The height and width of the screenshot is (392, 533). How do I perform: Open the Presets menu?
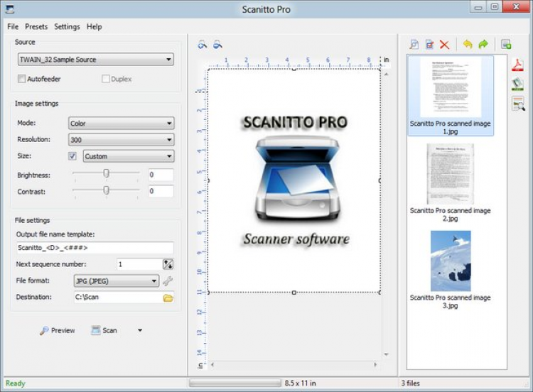[x=36, y=26]
